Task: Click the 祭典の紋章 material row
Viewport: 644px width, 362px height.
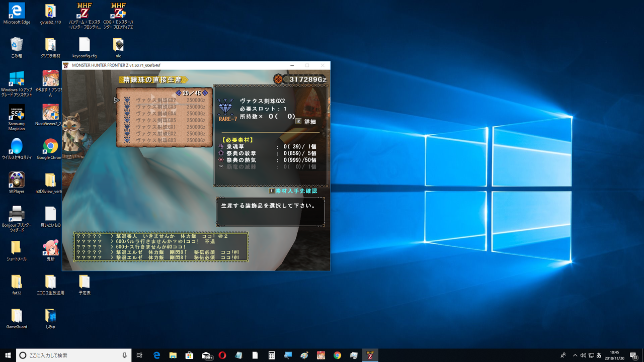Action: (x=268, y=153)
